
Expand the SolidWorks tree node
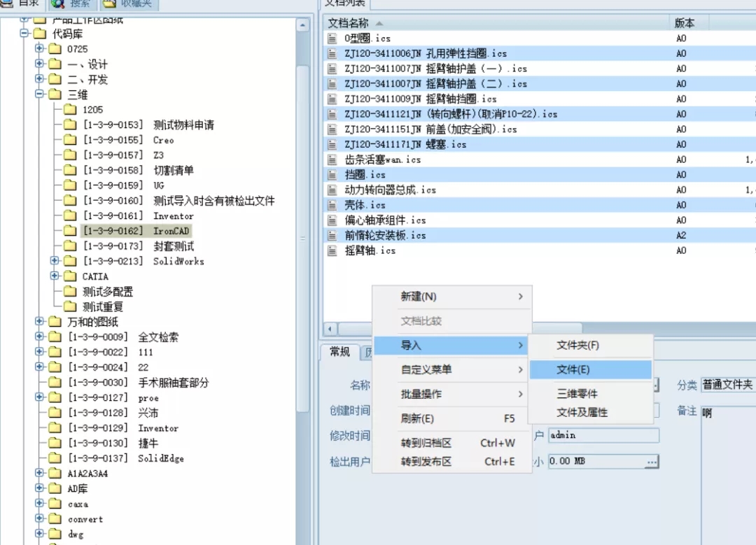[x=56, y=261]
